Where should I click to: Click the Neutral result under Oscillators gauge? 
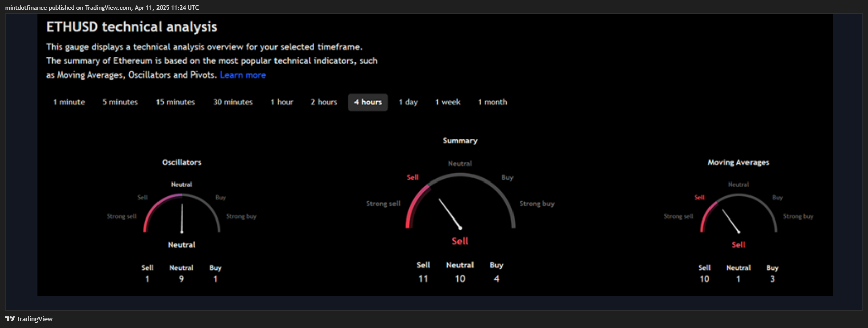(182, 245)
